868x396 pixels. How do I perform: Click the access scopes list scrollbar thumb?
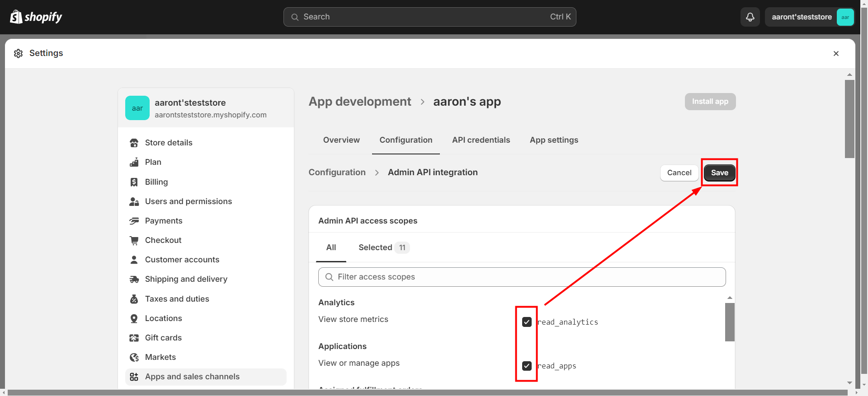click(730, 322)
